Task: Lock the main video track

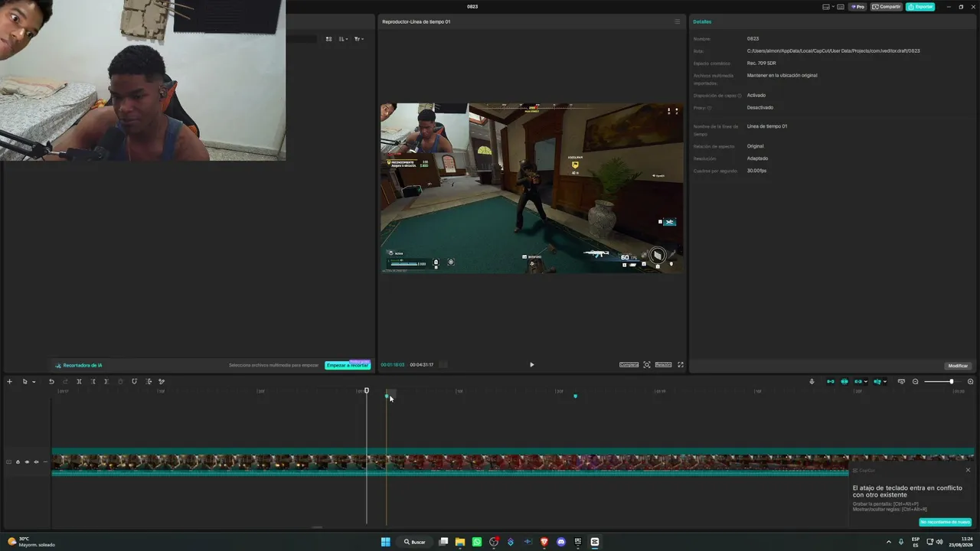Action: [x=18, y=462]
